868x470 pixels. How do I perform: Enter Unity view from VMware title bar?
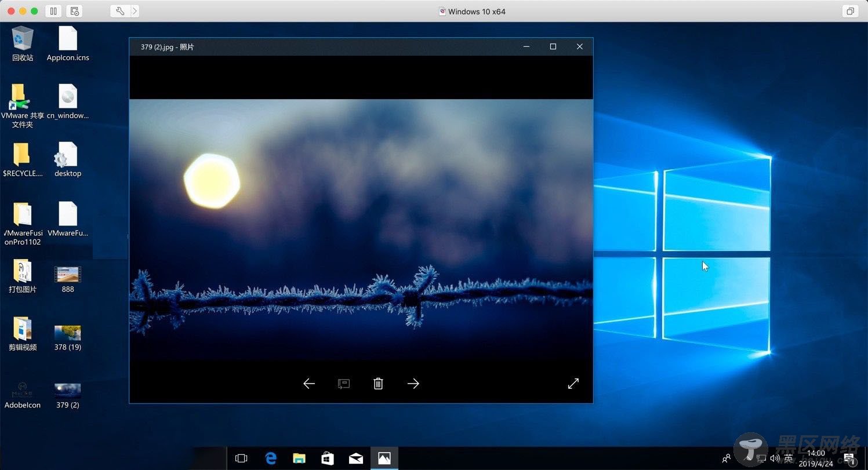click(x=850, y=11)
